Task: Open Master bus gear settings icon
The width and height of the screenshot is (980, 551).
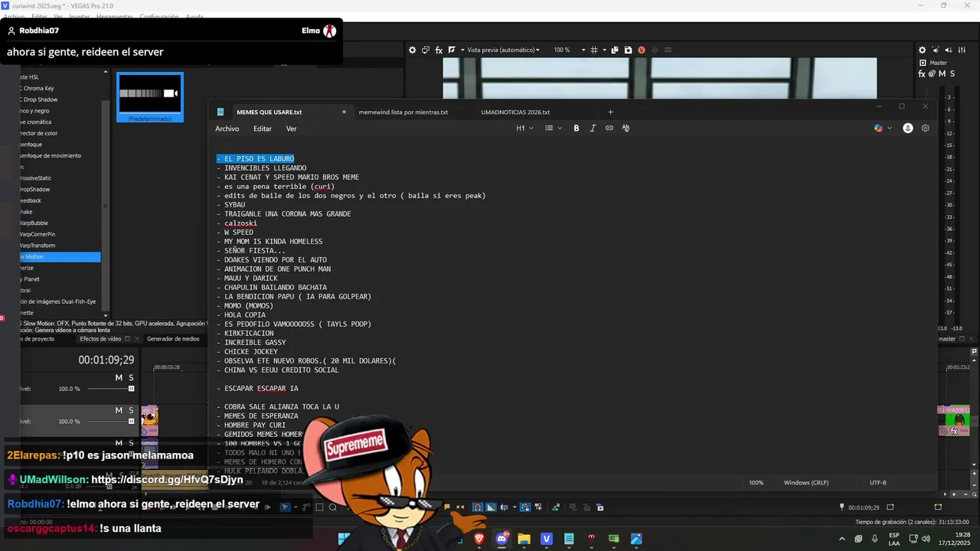Action: pos(922,51)
